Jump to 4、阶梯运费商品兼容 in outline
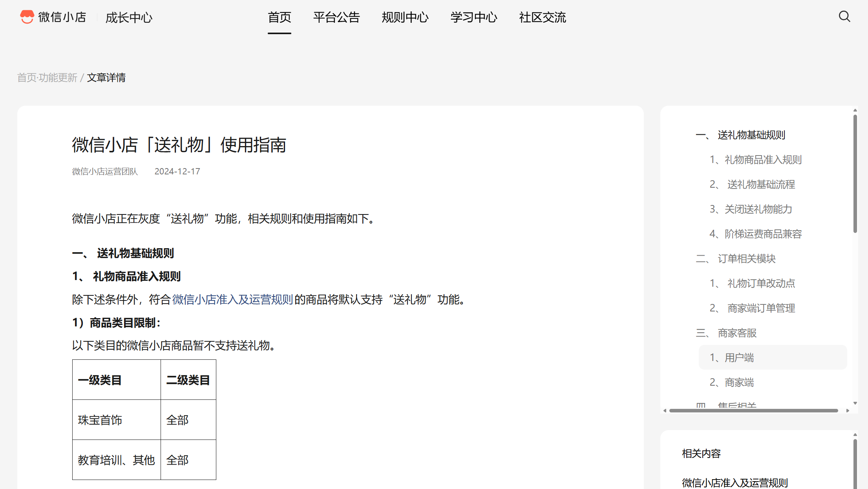 coord(756,234)
